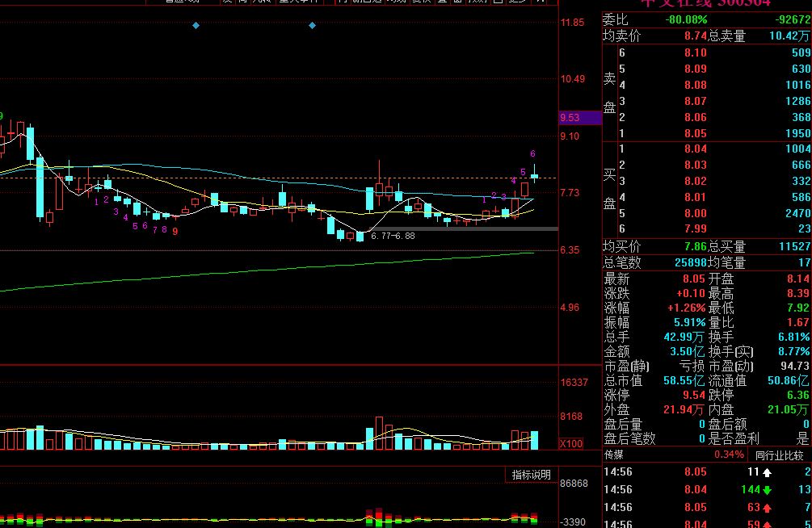Viewport: 812px width, 528px height.
Task: Select the buy-3 price 8.02
Action: (695, 181)
